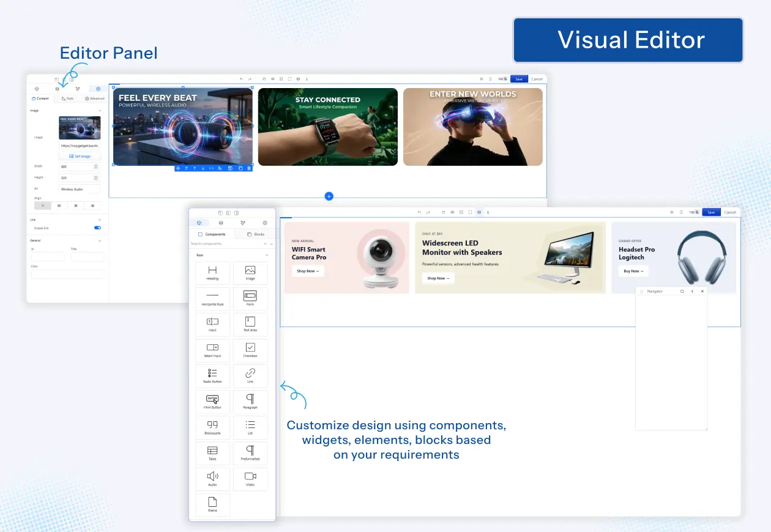The height and width of the screenshot is (532, 771).
Task: Add the Select Input component
Action: click(212, 350)
